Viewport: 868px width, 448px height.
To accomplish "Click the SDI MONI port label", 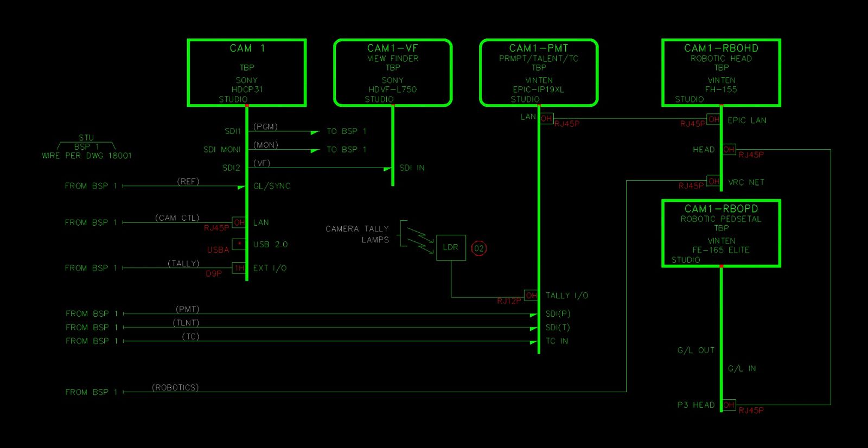I will 222,150.
